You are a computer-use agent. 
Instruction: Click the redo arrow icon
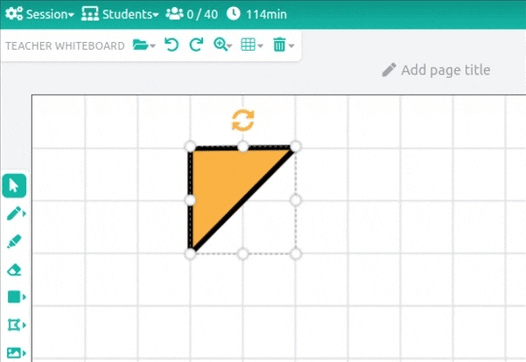pos(196,45)
